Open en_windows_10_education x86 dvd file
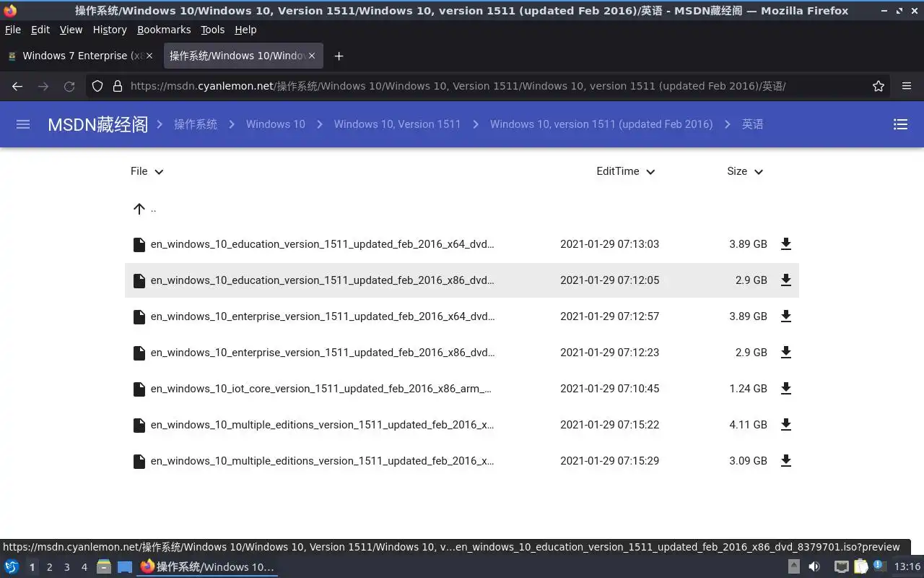The width and height of the screenshot is (924, 578). click(x=322, y=280)
